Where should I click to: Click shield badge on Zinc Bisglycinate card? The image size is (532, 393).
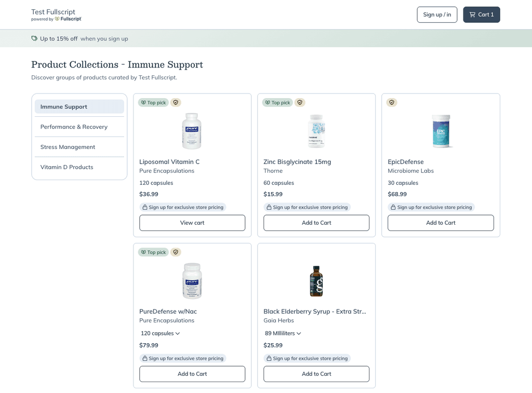click(300, 102)
